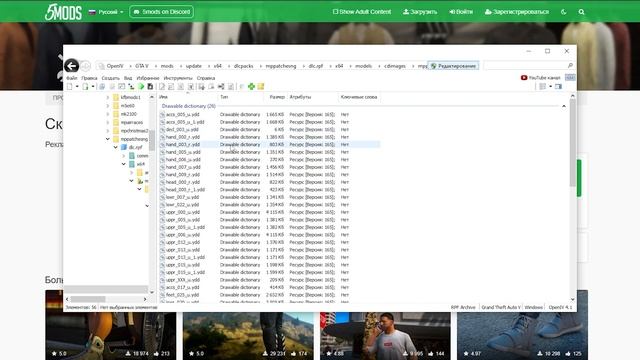This screenshot has height=360, width=640.
Task: Sort by the Размер column header
Action: tap(277, 97)
